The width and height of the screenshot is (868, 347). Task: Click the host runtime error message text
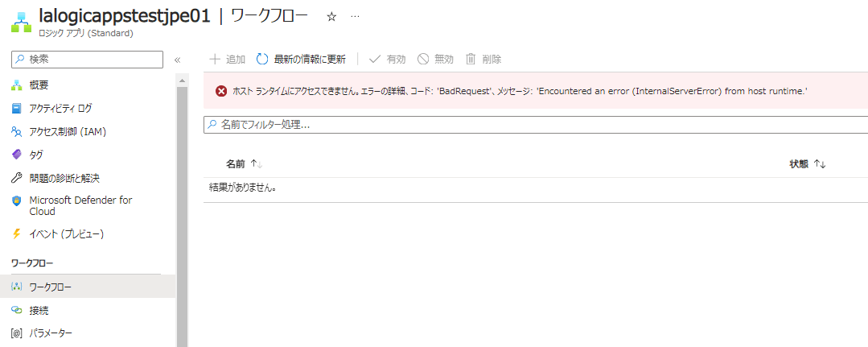520,91
